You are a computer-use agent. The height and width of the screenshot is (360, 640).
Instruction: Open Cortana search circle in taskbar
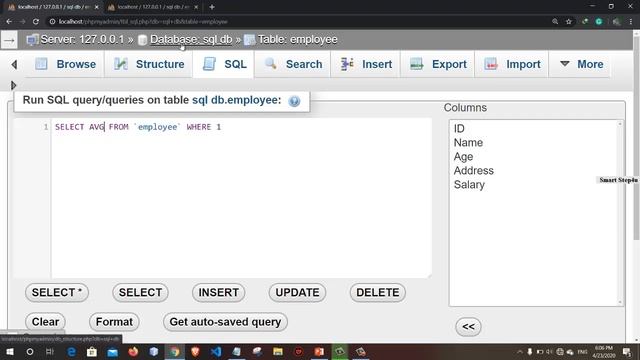[30, 352]
